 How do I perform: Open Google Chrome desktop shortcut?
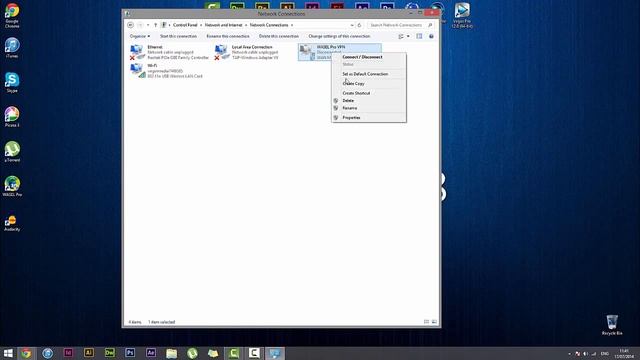click(x=12, y=16)
